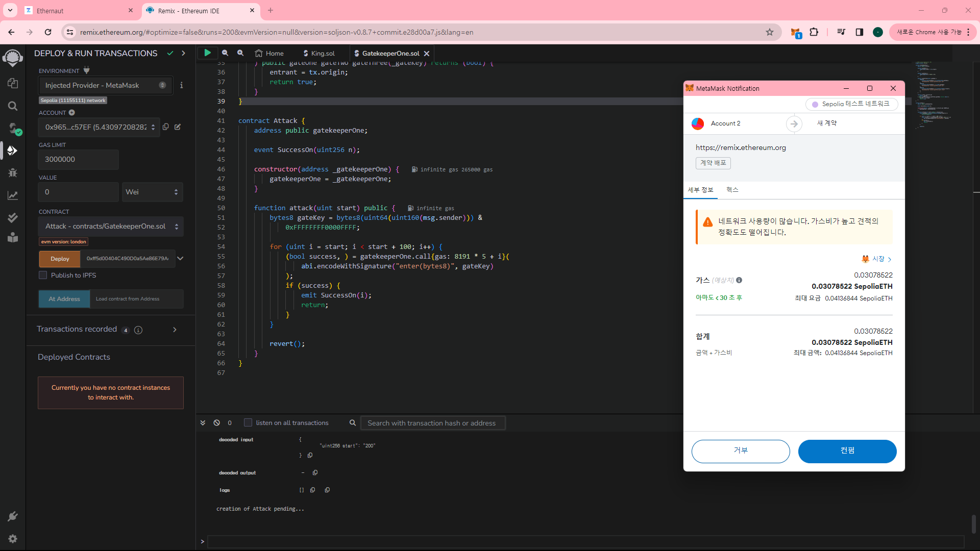Open market fee options link in MetaMask

[x=877, y=259]
